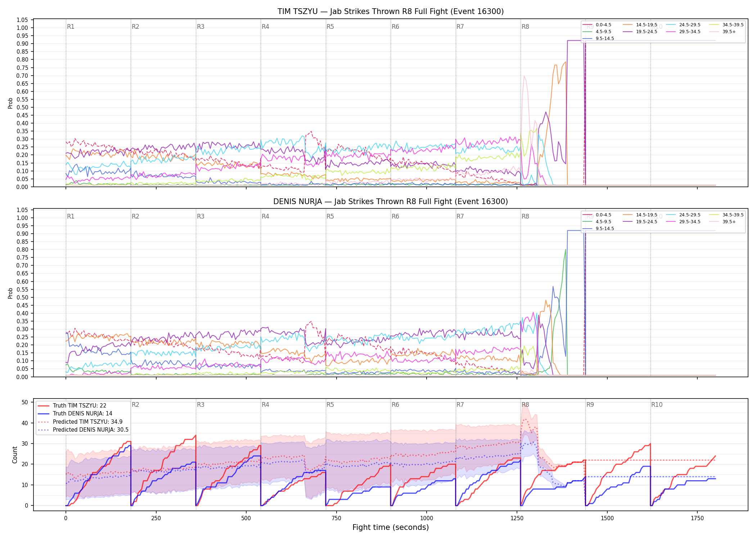Click the '1750' tick on the fight time axis
756x540 pixels.
[697, 518]
